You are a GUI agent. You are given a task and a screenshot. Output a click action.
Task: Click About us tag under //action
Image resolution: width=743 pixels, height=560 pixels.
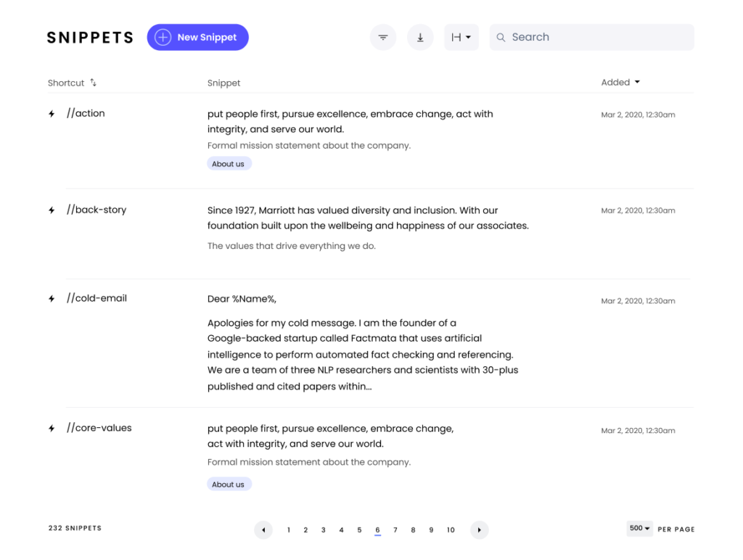coord(229,164)
